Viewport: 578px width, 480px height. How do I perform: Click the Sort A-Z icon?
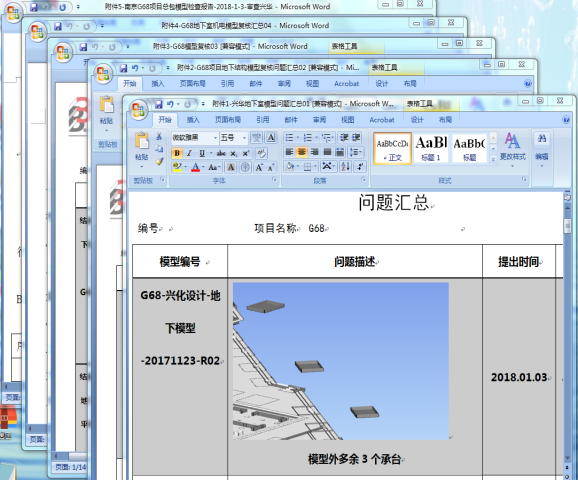345,167
